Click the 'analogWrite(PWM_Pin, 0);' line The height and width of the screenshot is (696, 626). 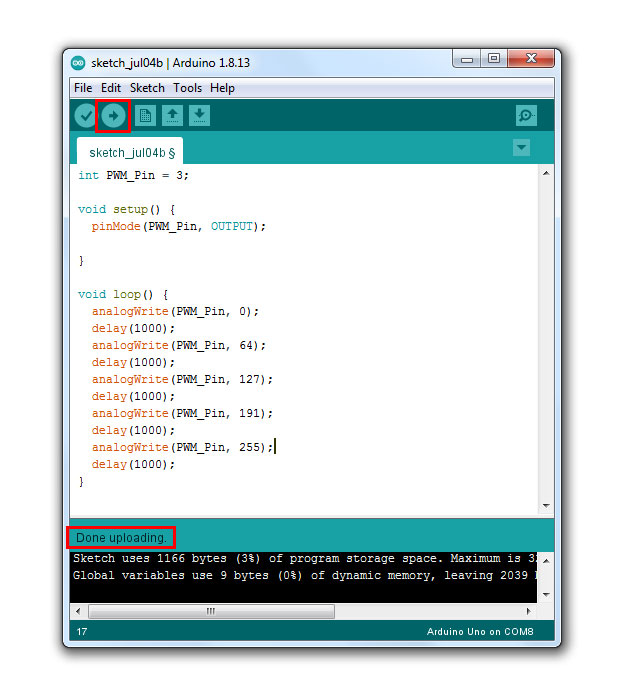tap(175, 311)
